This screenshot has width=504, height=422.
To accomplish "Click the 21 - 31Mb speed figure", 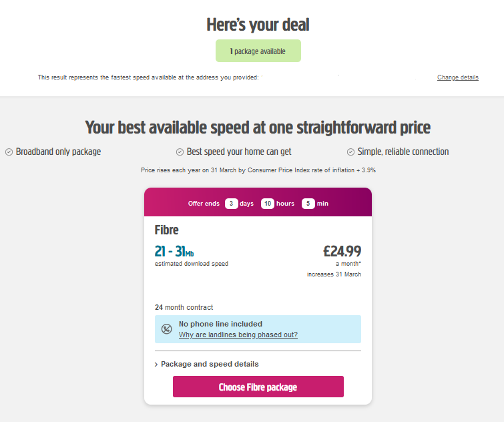I will [x=174, y=251].
